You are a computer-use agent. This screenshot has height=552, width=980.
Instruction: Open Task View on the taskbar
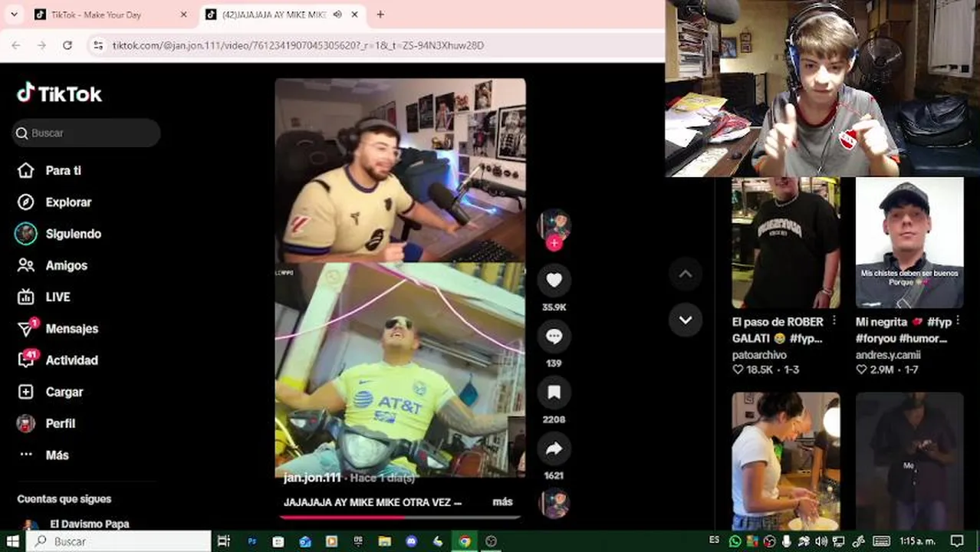click(224, 541)
